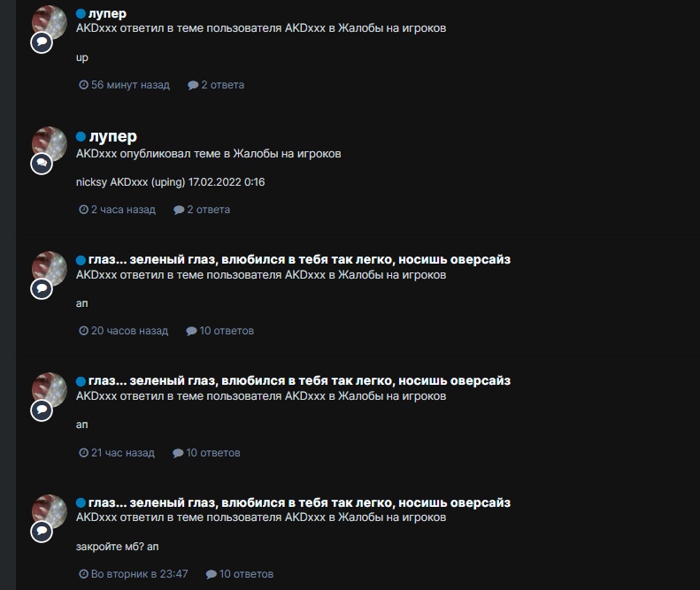The width and height of the screenshot is (700, 590).
Task: Click the clock icon next to 56 минут назад
Action: click(x=83, y=85)
